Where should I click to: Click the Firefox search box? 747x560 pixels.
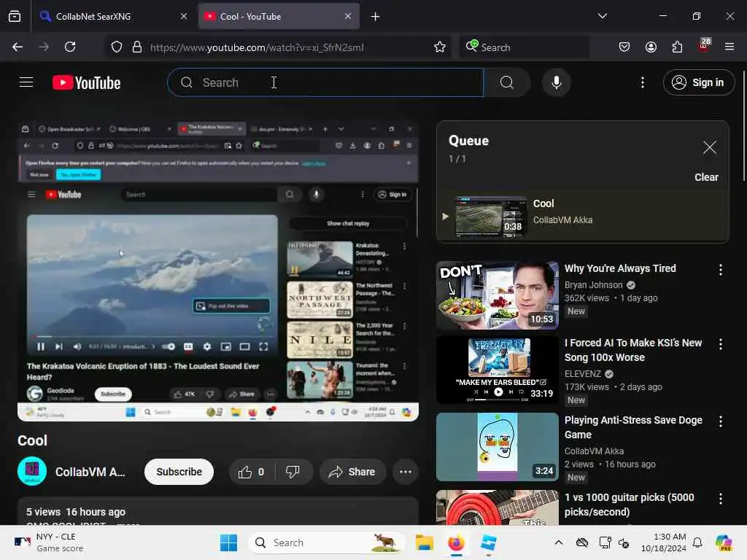(524, 47)
